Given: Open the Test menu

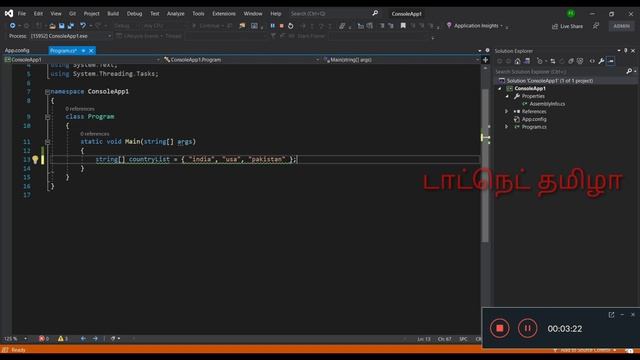Looking at the screenshot, I should point(155,13).
